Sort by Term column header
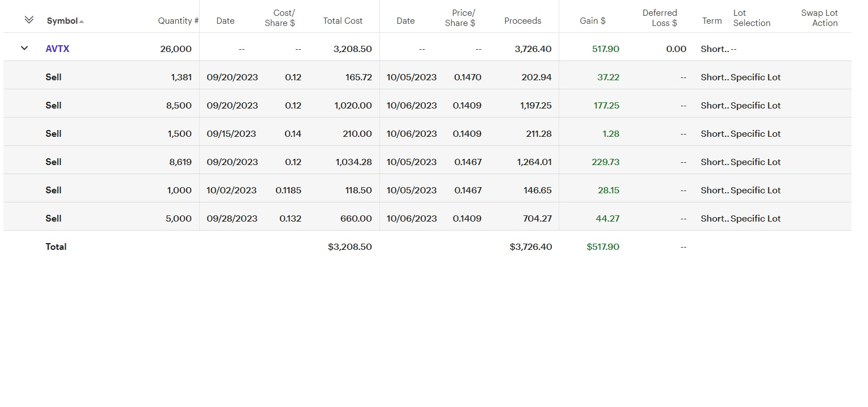This screenshot has height=407, width=868. (712, 21)
